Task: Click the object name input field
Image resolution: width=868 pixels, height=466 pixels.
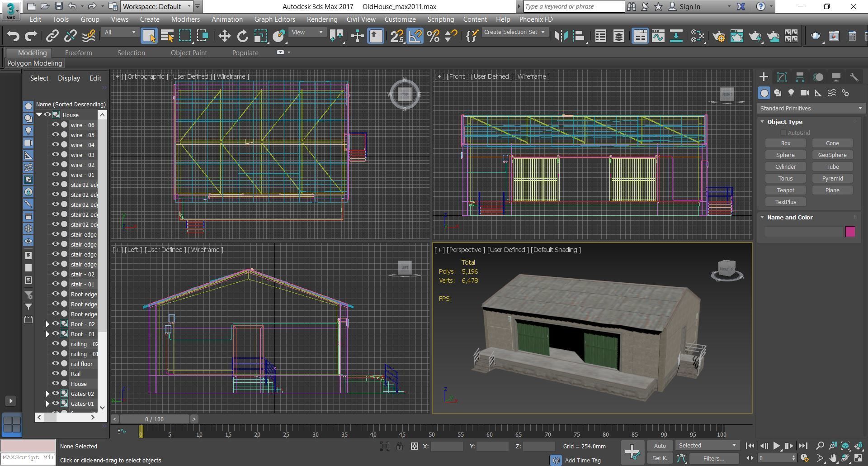Action: [804, 232]
